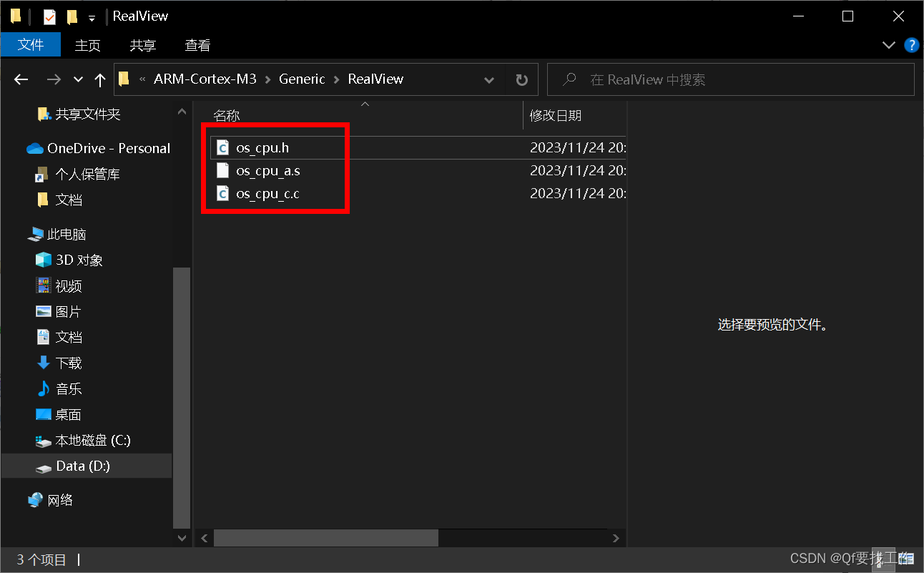Screen dimensions: 924x573
Task: Open 文档 folder under OneDrive
Action: click(69, 200)
